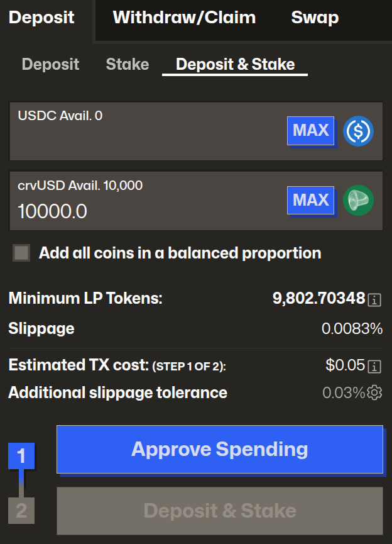Click the greyed Deposit & Stake button

pyautogui.click(x=219, y=510)
